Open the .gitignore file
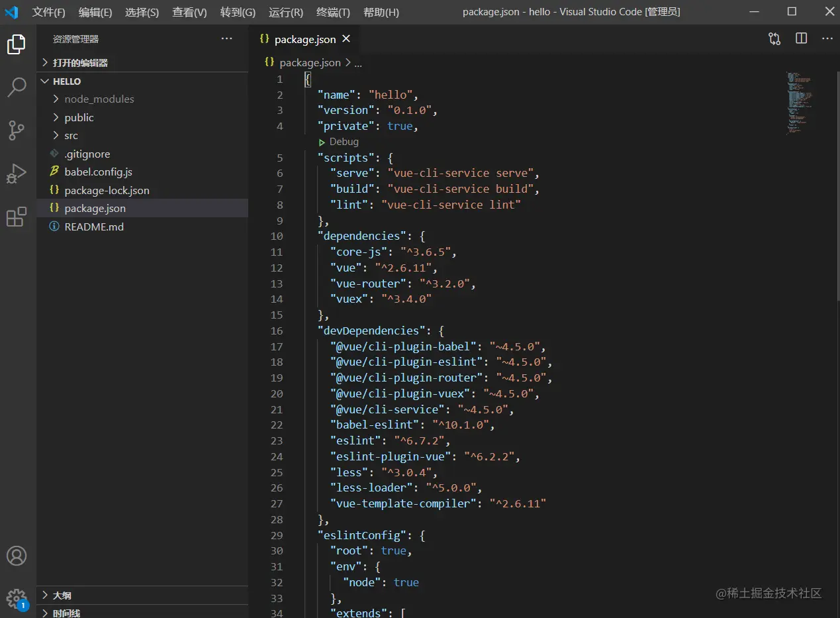 (142, 154)
